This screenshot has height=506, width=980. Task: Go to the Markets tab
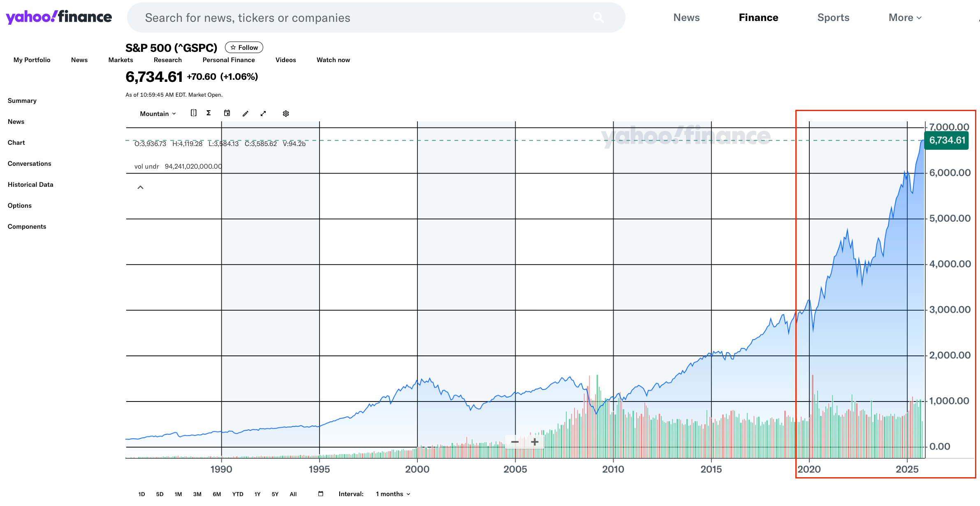[120, 60]
